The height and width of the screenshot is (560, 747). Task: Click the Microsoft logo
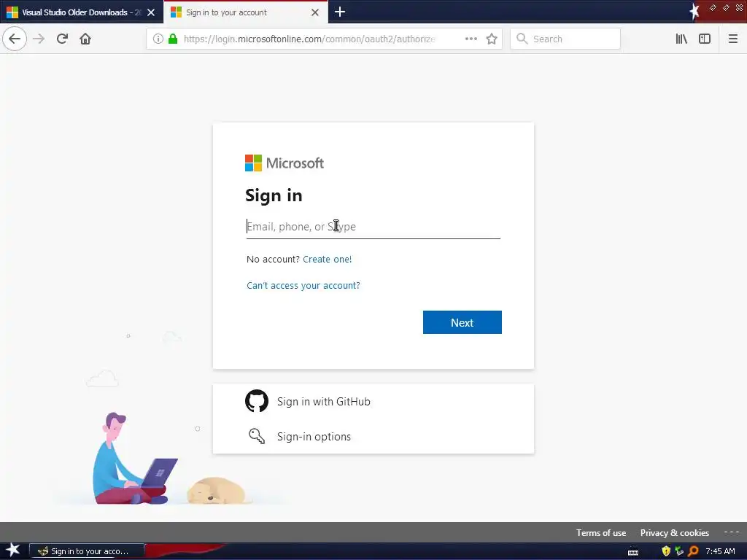click(285, 163)
